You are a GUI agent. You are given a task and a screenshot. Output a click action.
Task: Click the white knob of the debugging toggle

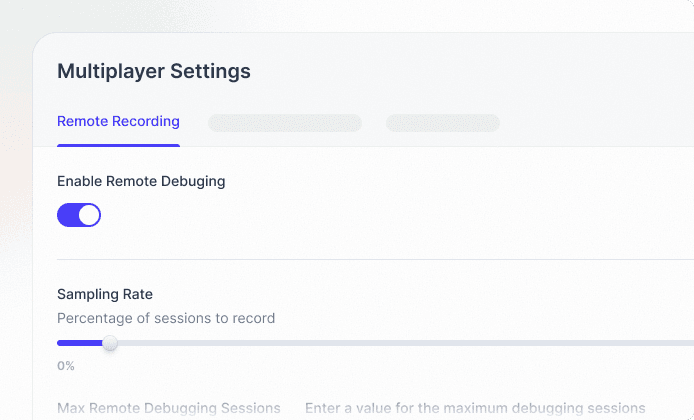click(89, 215)
